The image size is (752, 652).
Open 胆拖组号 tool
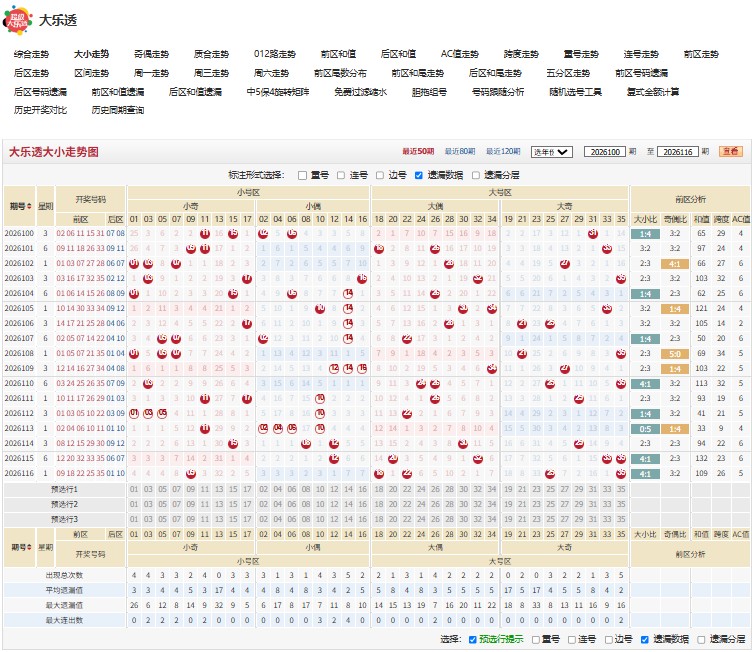429,92
